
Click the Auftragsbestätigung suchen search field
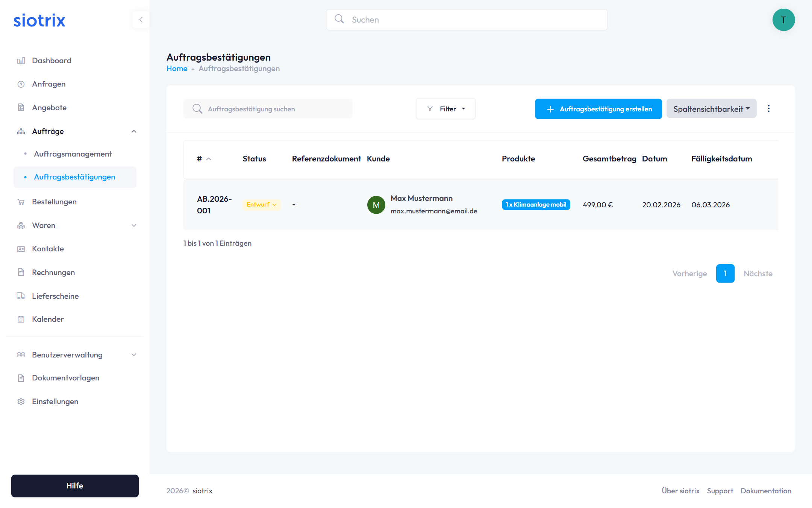pyautogui.click(x=268, y=109)
